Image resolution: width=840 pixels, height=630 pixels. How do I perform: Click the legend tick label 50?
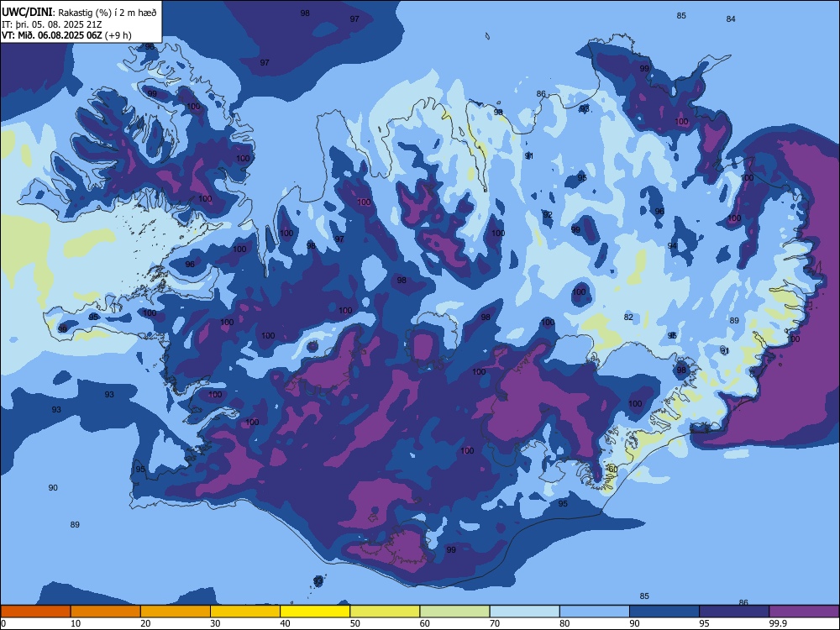pyautogui.click(x=355, y=623)
